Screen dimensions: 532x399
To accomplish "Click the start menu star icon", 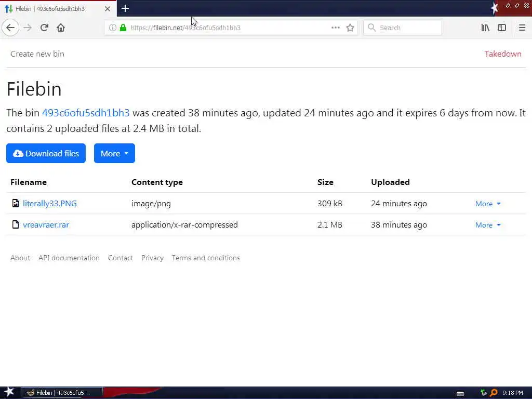I will 9,392.
